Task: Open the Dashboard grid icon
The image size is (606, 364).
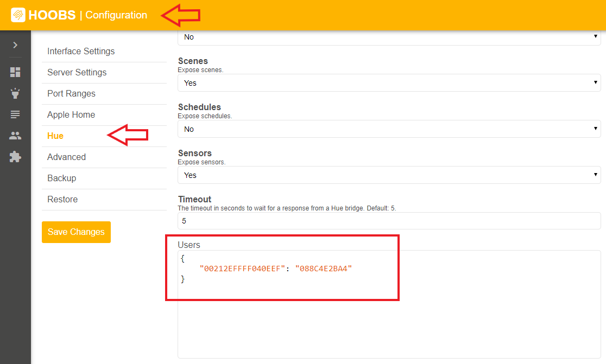Action: (15, 72)
